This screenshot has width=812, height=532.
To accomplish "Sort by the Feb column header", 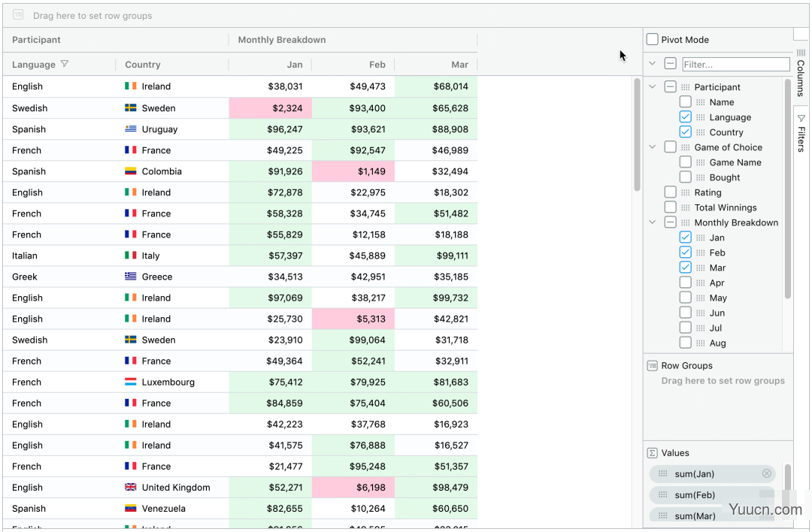I will [377, 64].
